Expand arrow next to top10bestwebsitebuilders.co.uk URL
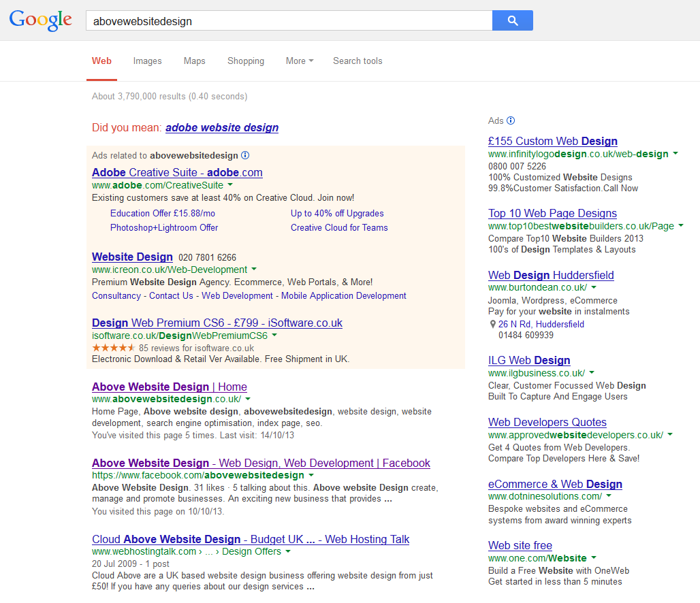The width and height of the screenshot is (700, 603). (681, 225)
